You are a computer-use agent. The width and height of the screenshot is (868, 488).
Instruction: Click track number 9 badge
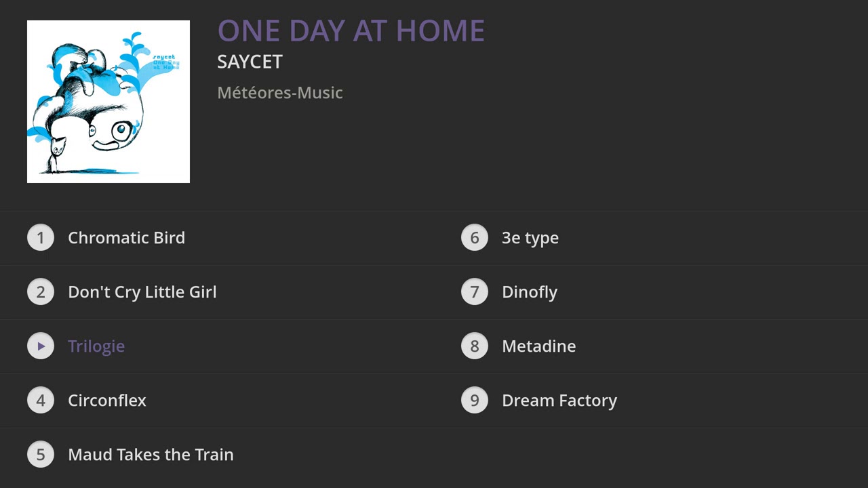point(475,401)
